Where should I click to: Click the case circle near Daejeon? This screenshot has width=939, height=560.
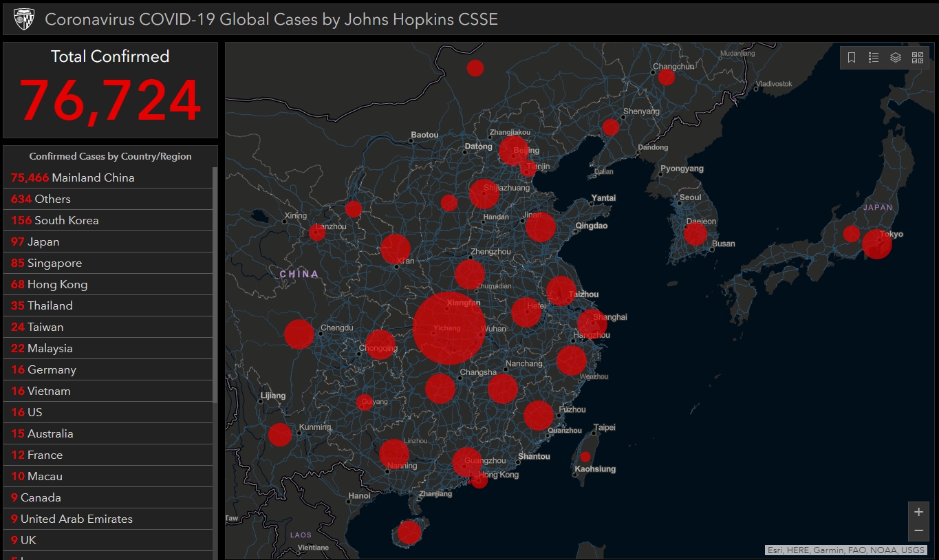pyautogui.click(x=695, y=234)
